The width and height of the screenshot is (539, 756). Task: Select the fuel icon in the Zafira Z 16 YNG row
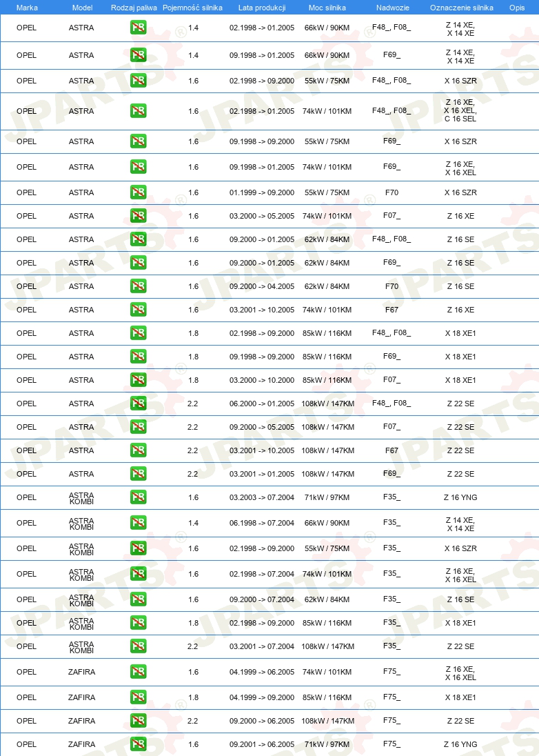coord(139,744)
